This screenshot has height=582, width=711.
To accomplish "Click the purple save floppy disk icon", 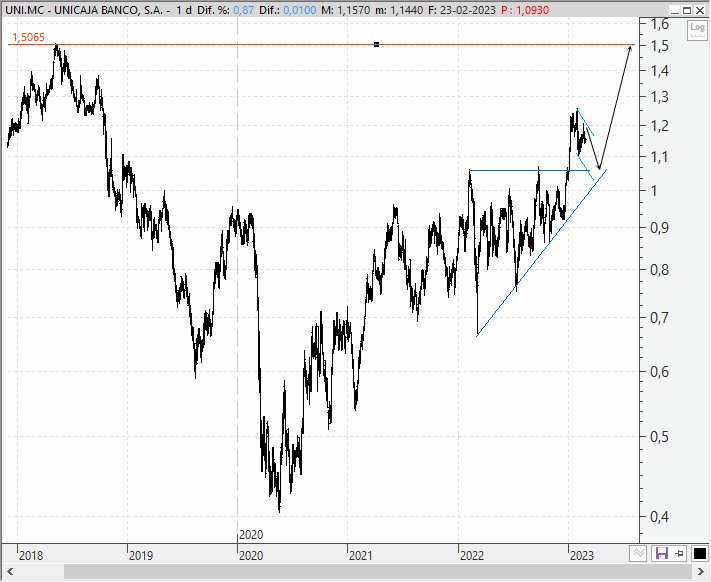I will [x=662, y=553].
